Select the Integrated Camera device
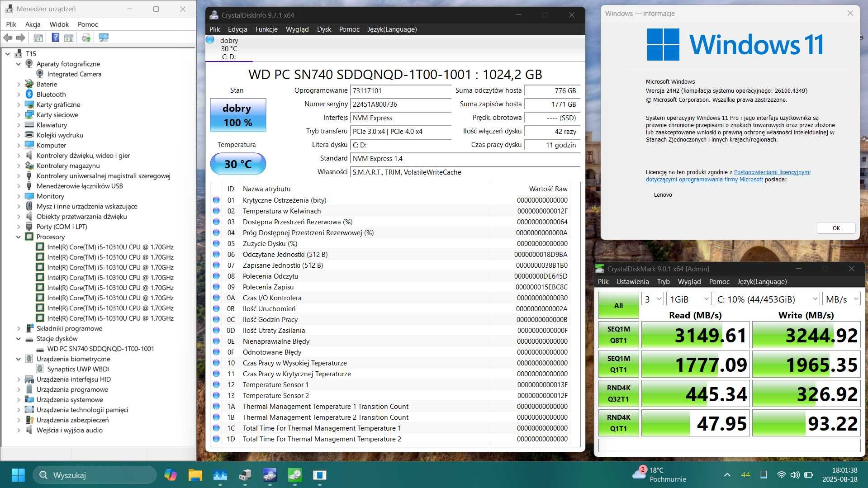This screenshot has height=488, width=868. [x=74, y=74]
